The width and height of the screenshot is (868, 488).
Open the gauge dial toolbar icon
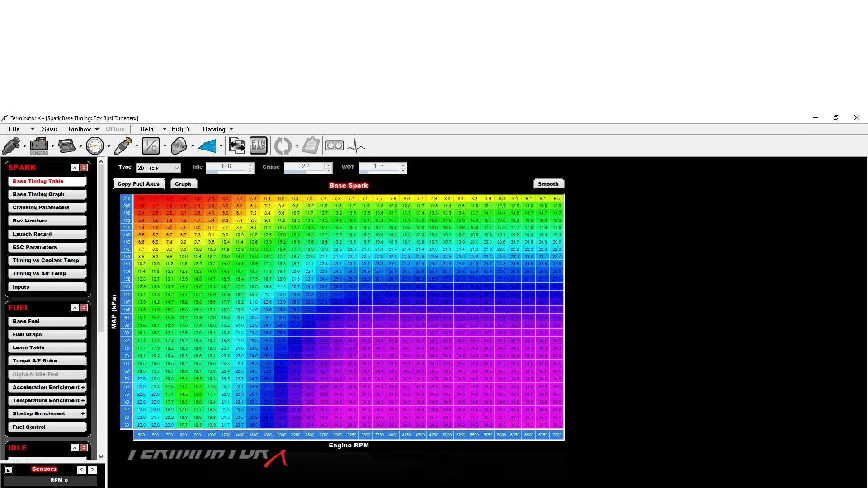(x=95, y=146)
